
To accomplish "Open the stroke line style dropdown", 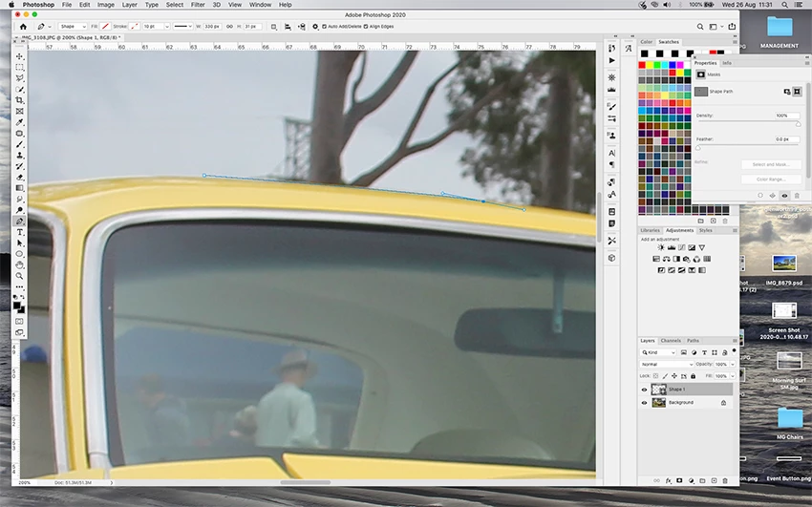I will (182, 27).
